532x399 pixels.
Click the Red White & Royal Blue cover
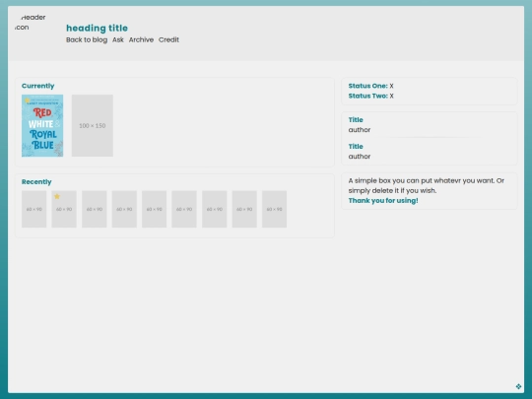point(42,125)
